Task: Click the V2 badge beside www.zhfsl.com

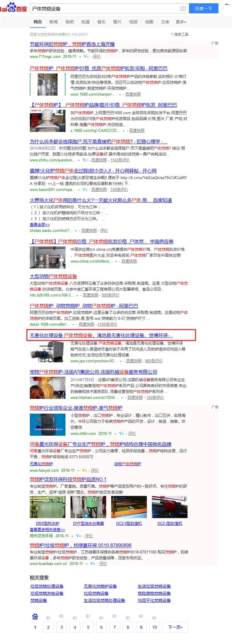Action: pyautogui.click(x=121, y=433)
